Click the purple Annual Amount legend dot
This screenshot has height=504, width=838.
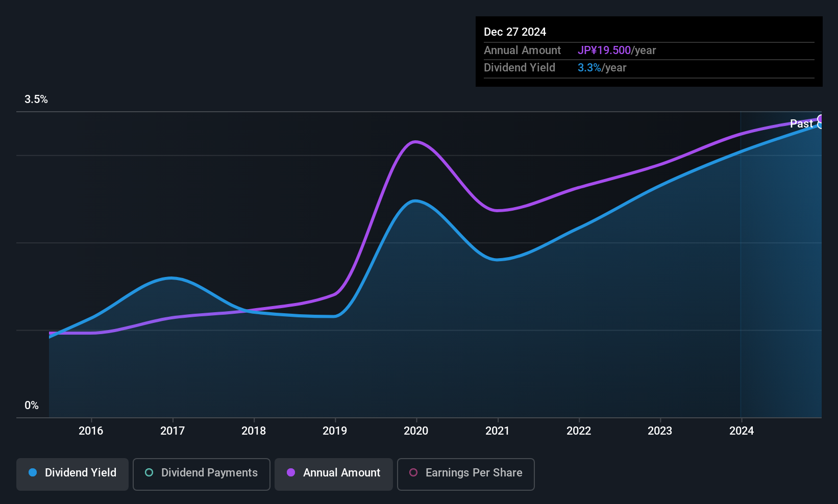[291, 472]
